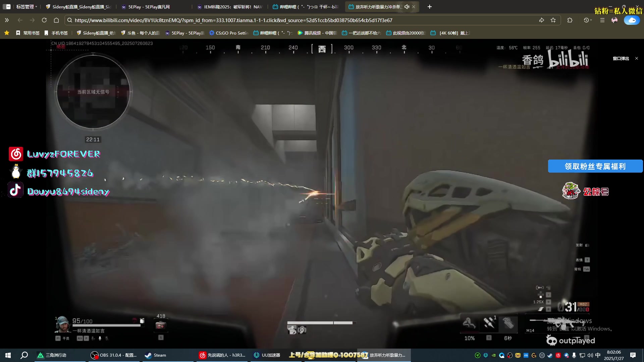Screen dimensions: 644x362
Task: Open the TikTok overlay logo
Action: 15,190
